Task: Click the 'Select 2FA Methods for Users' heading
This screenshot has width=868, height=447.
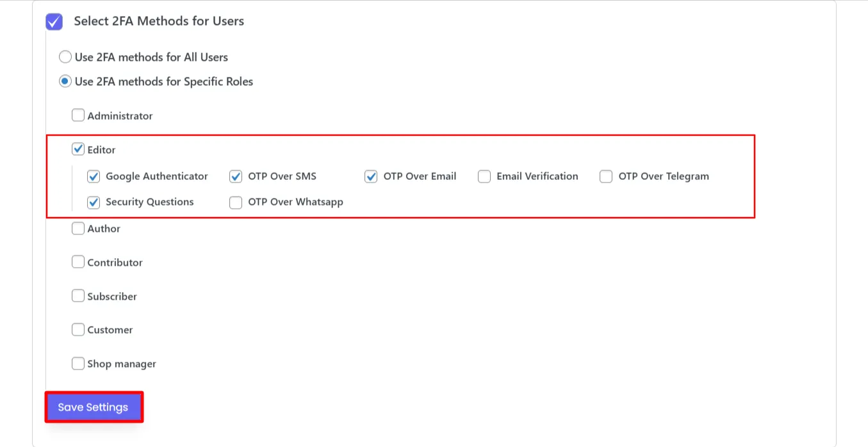Action: pos(159,21)
